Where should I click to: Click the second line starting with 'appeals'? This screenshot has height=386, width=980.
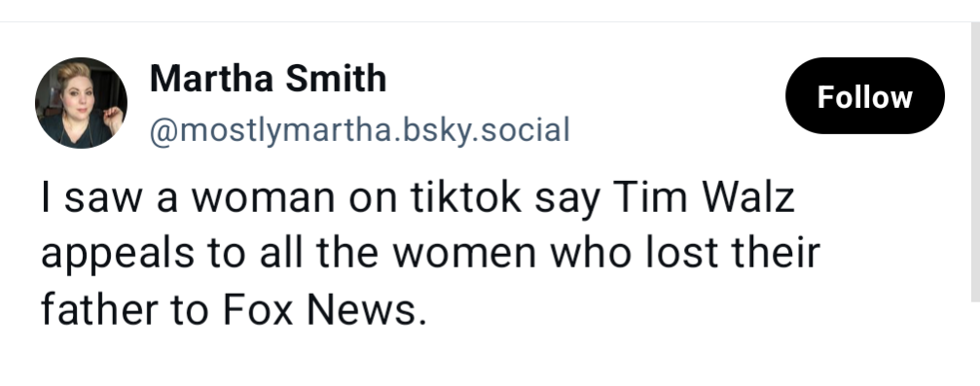pyautogui.click(x=430, y=254)
